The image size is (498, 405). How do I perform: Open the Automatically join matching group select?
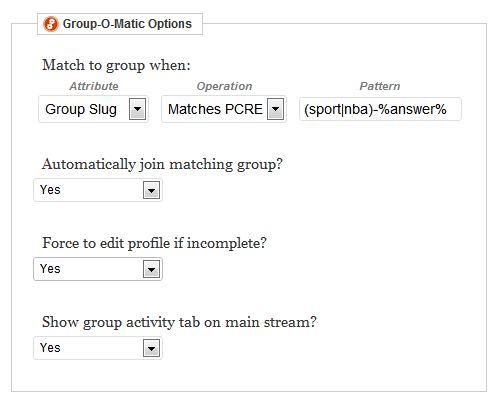[98, 190]
